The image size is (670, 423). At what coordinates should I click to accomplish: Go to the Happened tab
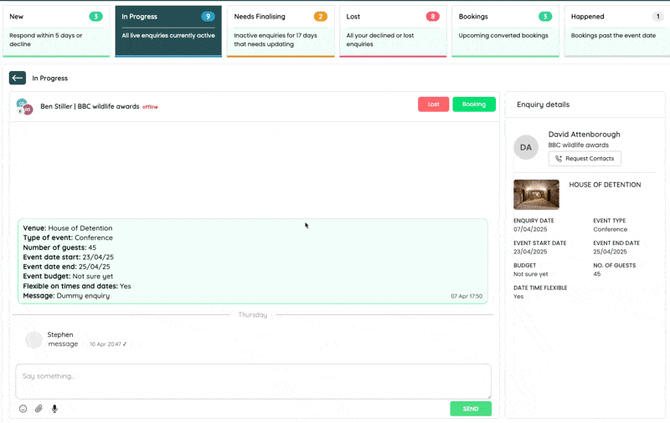pos(616,28)
